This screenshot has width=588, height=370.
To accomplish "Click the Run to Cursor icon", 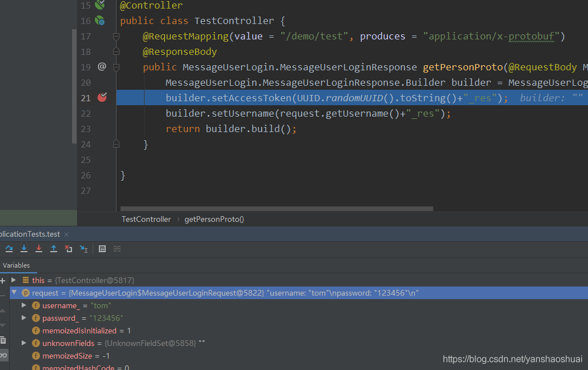I will coord(83,249).
